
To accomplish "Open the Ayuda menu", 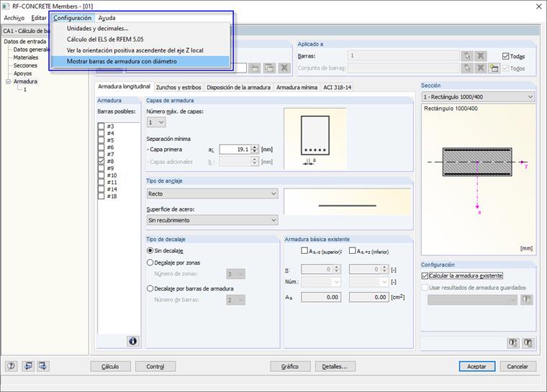I will [x=107, y=18].
